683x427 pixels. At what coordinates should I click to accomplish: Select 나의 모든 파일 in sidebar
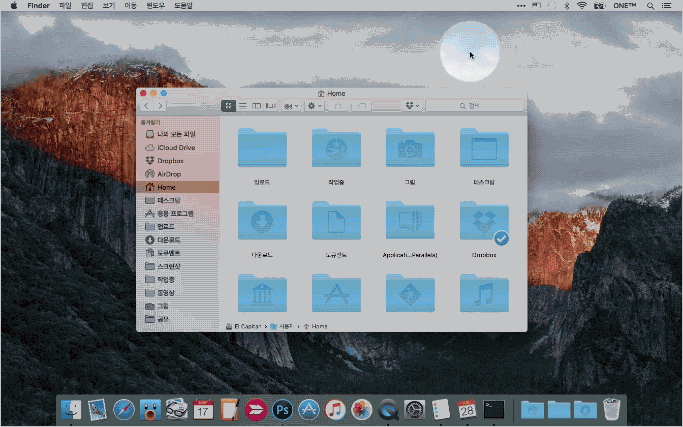pos(177,134)
